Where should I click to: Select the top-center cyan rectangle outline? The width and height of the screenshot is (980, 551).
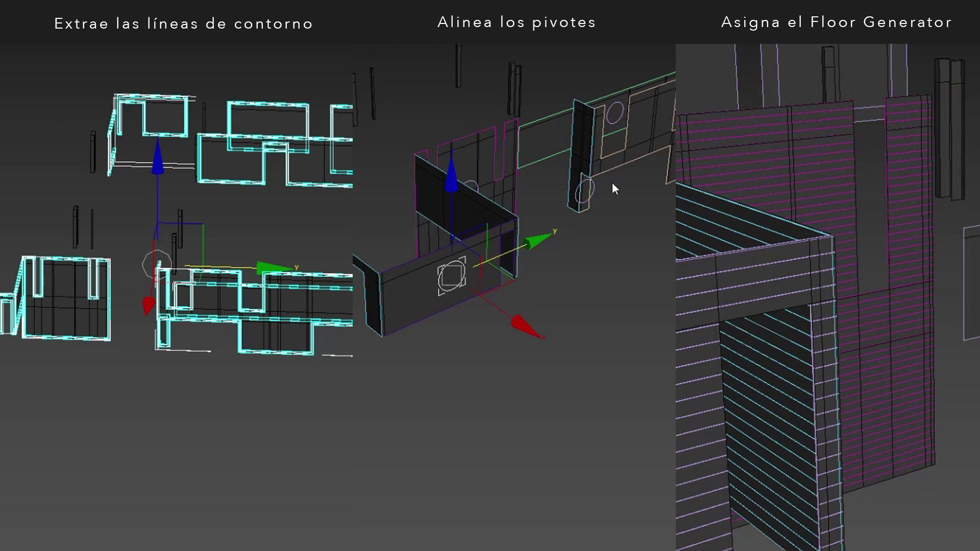pos(267,105)
